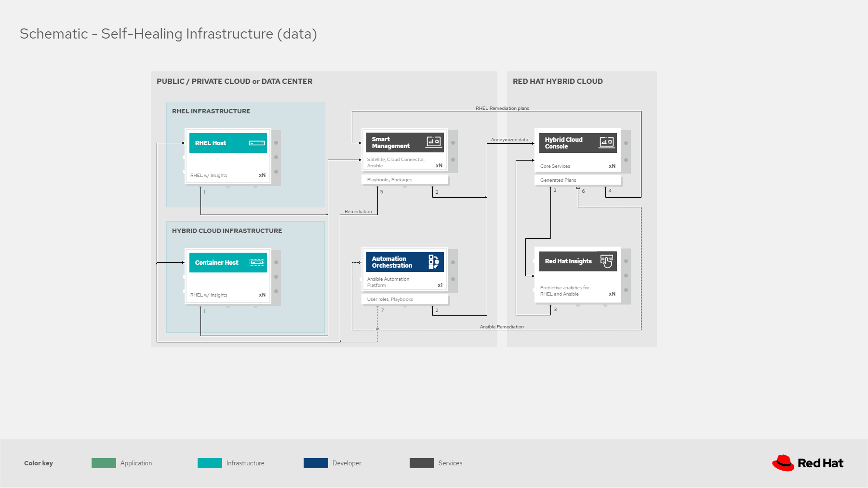
Task: Click the Ansible Remediation dashed line label
Action: tap(502, 327)
